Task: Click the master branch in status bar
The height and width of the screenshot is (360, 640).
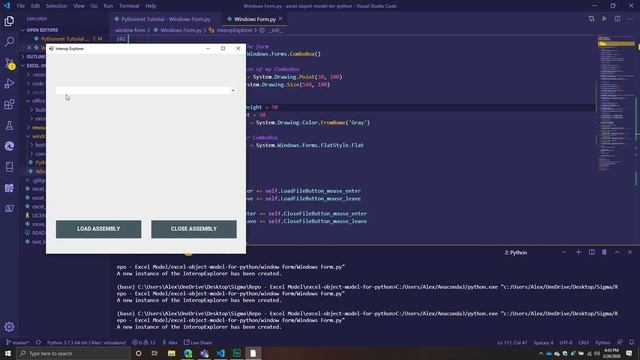Action: click(18, 342)
